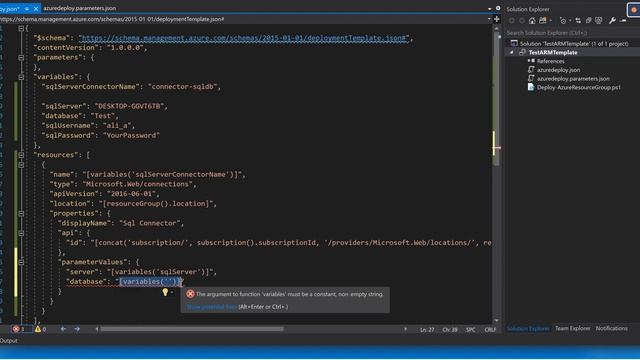The image size is (640, 360).
Task: Switch to the Team Explorer tab
Action: click(x=572, y=328)
